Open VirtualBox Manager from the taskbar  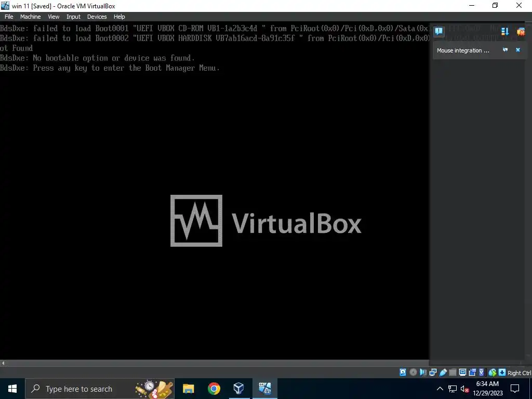point(239,389)
